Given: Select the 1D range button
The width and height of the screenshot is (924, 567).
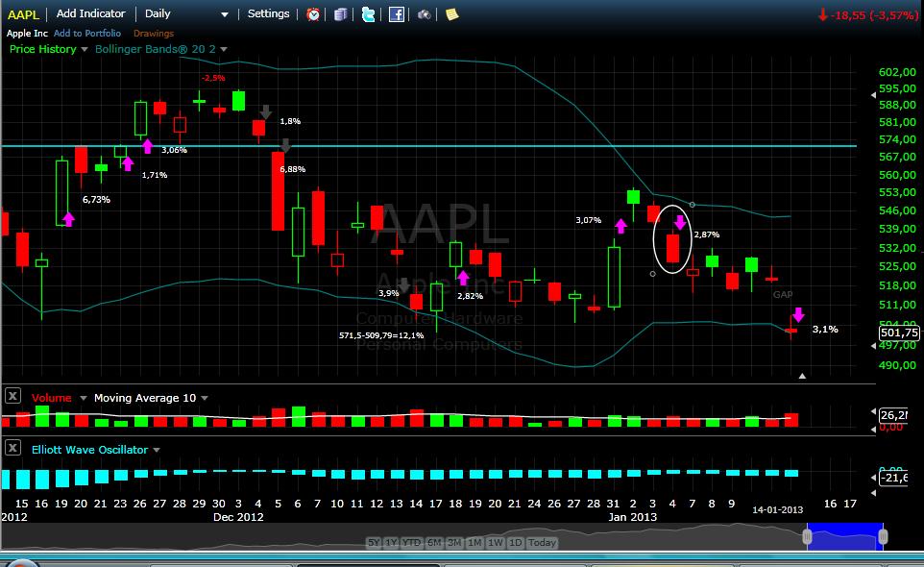Looking at the screenshot, I should 515,543.
